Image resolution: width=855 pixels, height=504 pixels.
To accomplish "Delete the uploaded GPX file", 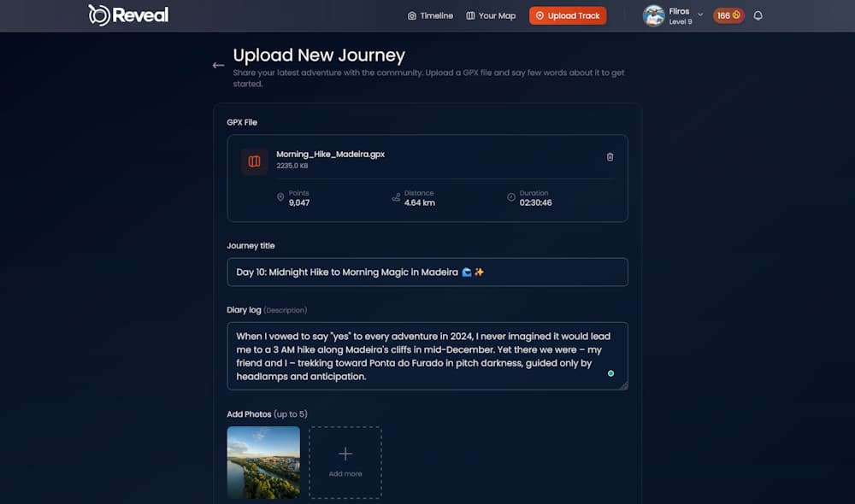I will tap(610, 157).
